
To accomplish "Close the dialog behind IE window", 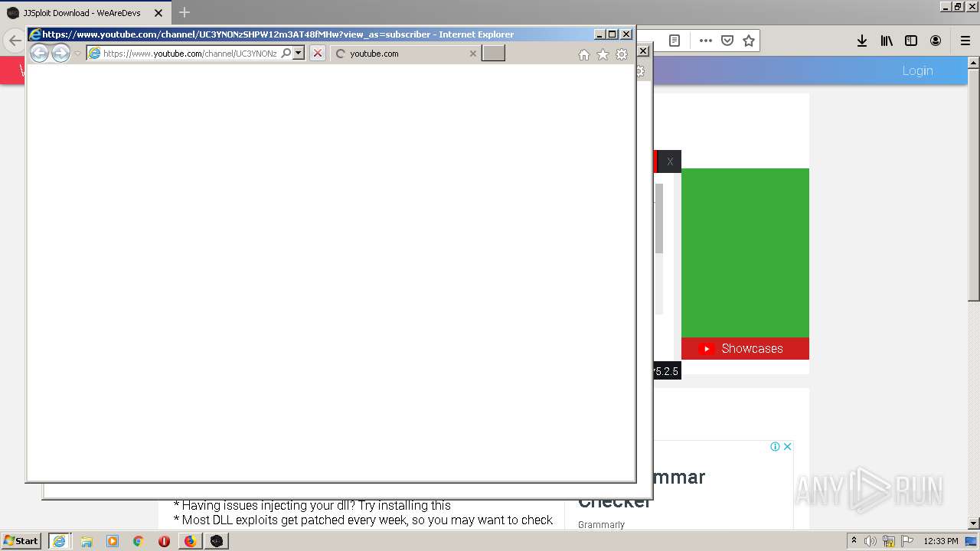I will [643, 51].
